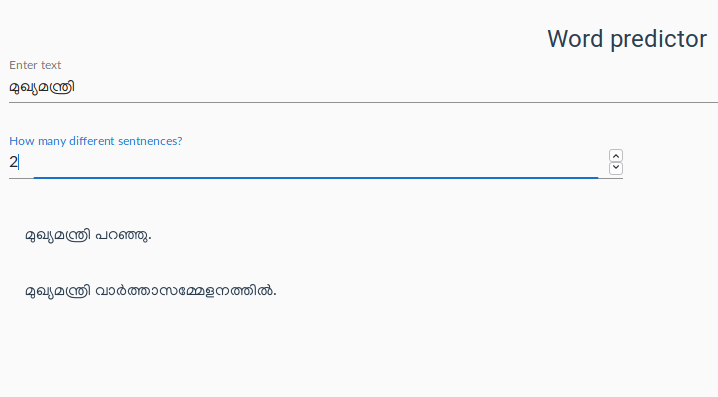Increase sentence count with the up arrow
The height and width of the screenshot is (397, 718).
tap(616, 156)
